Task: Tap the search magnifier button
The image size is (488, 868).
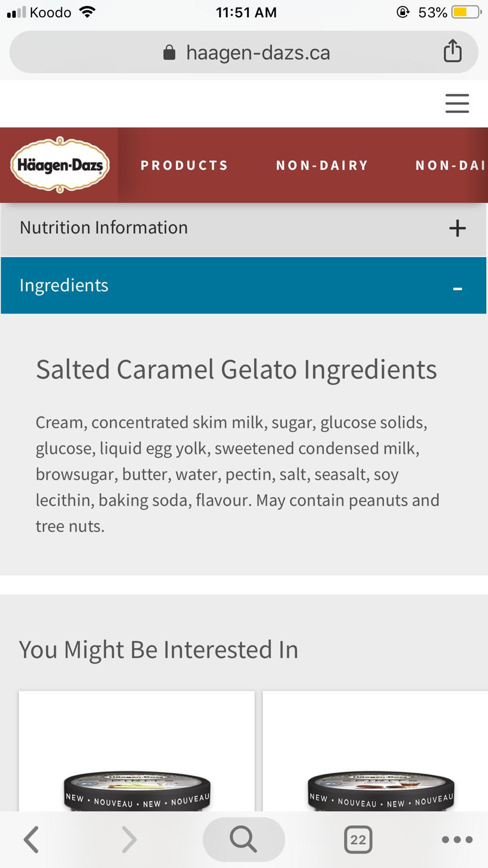Action: click(243, 839)
